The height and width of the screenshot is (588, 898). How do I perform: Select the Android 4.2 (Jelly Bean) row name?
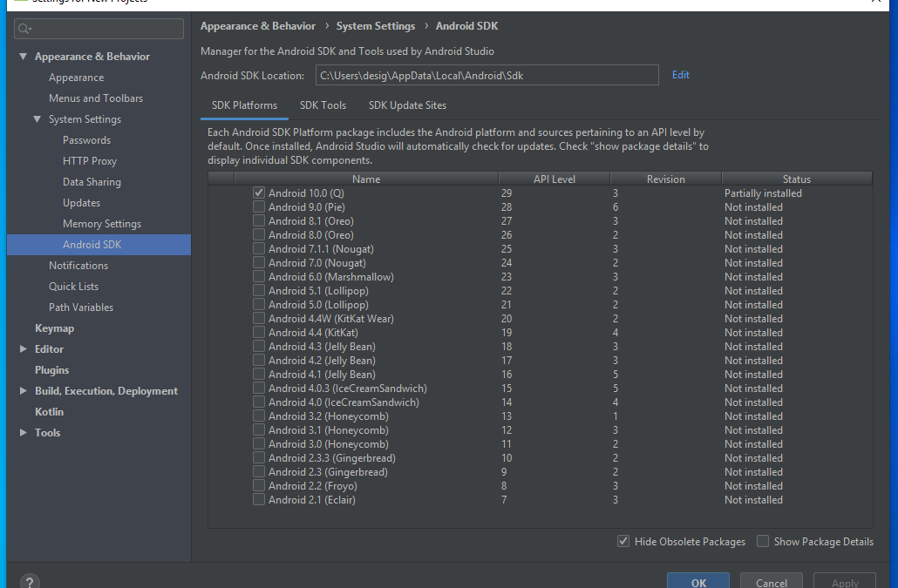pyautogui.click(x=322, y=361)
